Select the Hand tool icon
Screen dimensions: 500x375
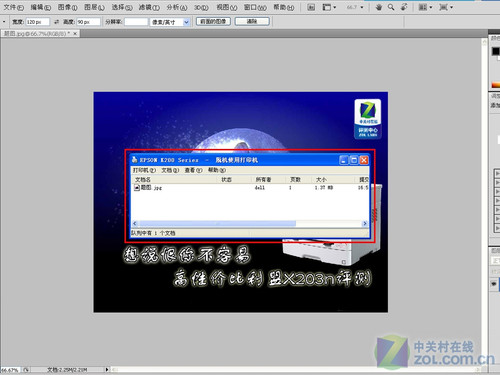pyautogui.click(x=379, y=7)
